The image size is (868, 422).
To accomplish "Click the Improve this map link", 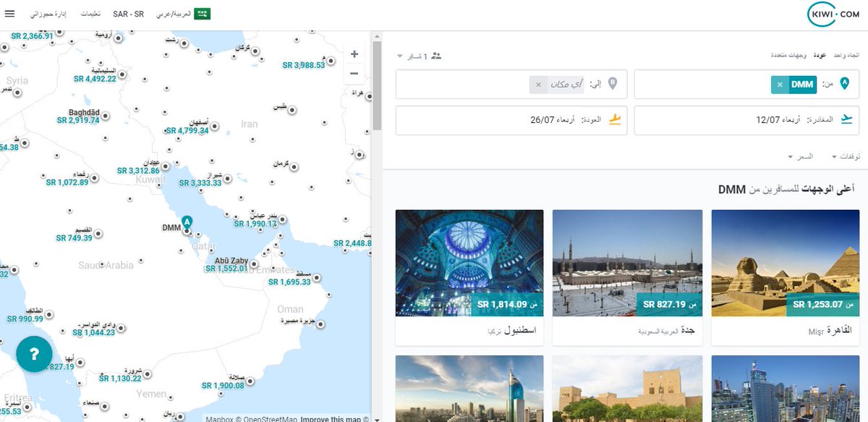I will coord(330,418).
